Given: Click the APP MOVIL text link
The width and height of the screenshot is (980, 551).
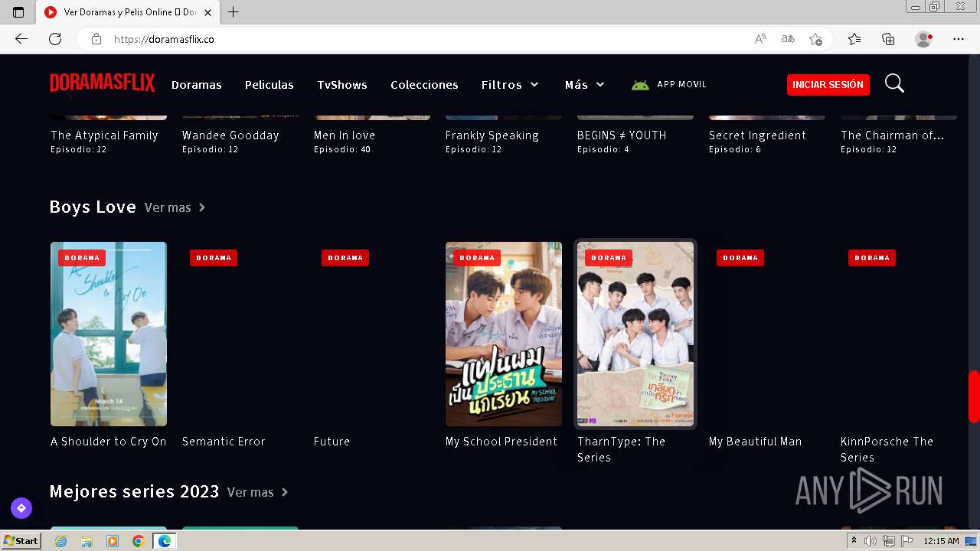Looking at the screenshot, I should coord(681,85).
